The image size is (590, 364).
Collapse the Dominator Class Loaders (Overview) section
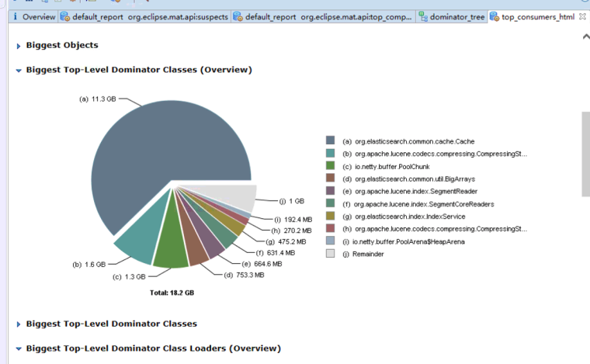coord(19,348)
